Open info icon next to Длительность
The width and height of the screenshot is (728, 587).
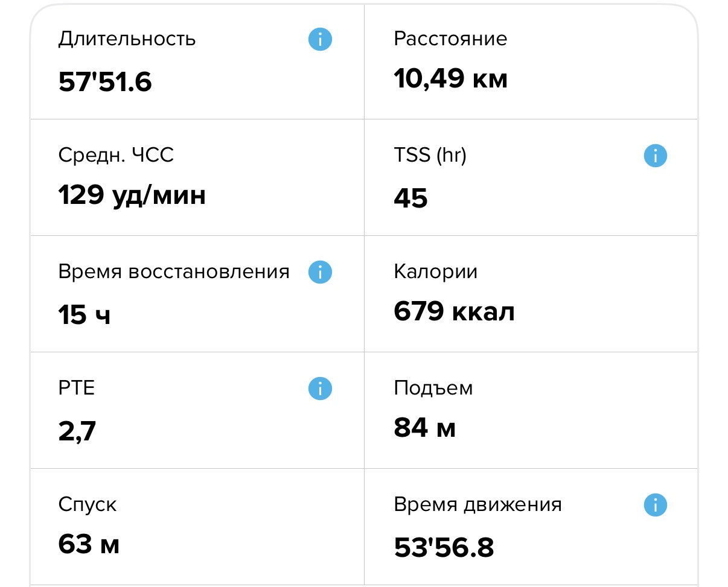coord(320,39)
